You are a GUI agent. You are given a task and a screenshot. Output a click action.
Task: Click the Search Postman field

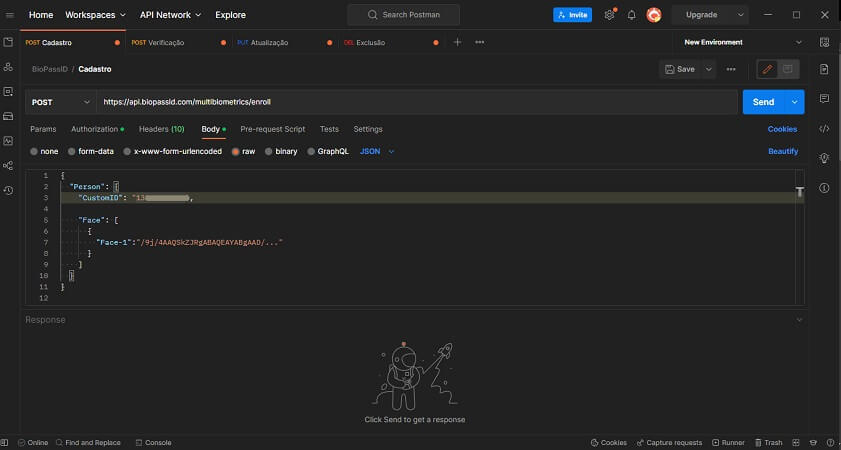coord(403,15)
